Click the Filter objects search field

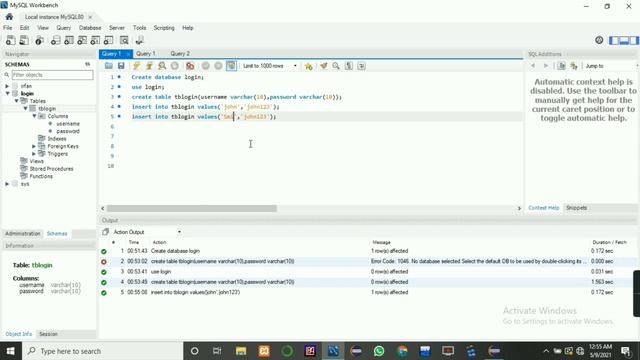point(52,75)
